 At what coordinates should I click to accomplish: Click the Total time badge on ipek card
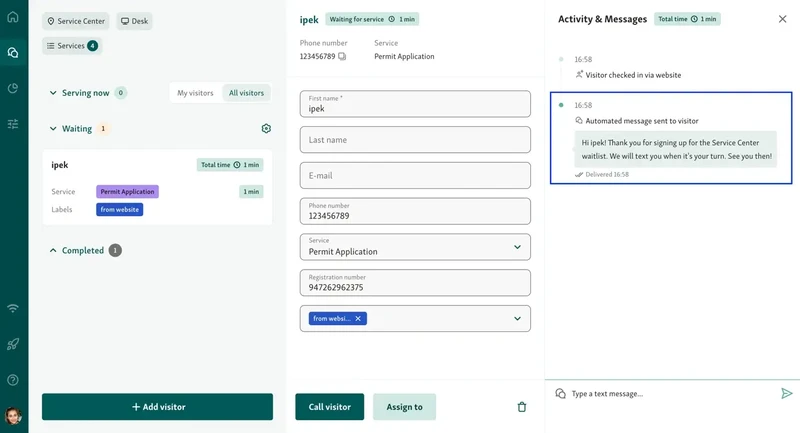tap(230, 165)
